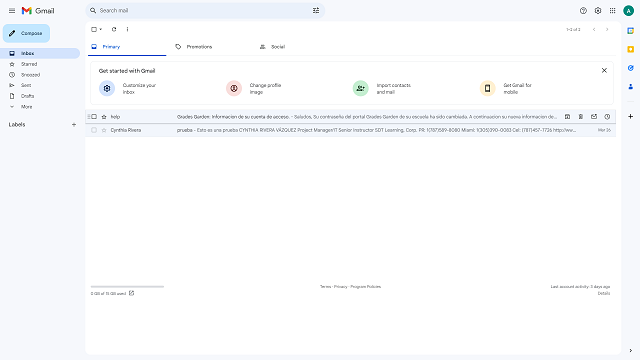Open the Grades Garden email subject
640x360 pixels.
pos(233,117)
